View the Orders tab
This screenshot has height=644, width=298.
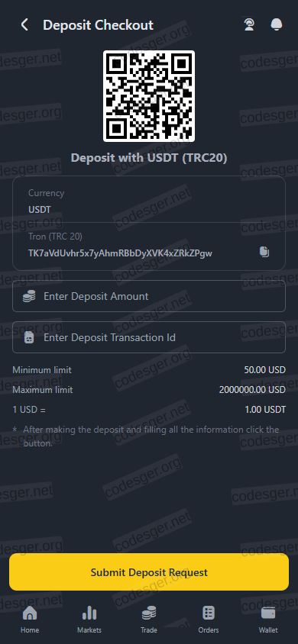(209, 620)
